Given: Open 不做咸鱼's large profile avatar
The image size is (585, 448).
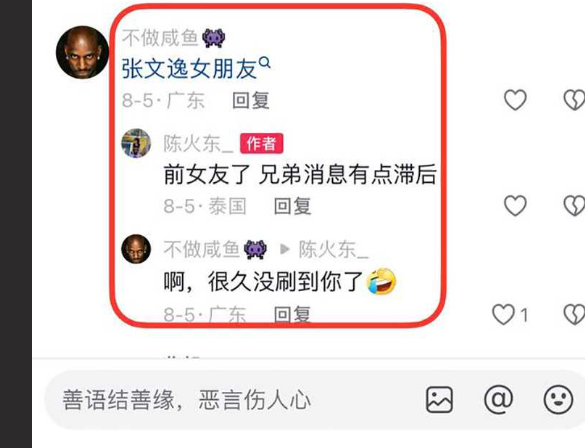Looking at the screenshot, I should [x=82, y=52].
